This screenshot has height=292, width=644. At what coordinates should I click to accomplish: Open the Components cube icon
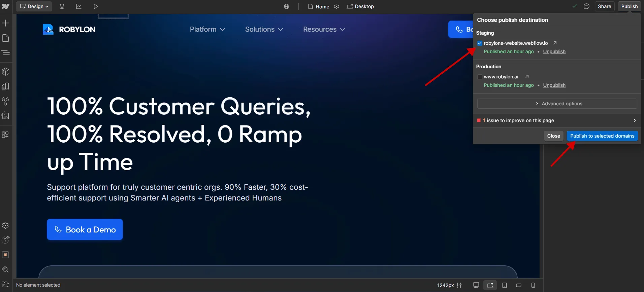(x=6, y=72)
